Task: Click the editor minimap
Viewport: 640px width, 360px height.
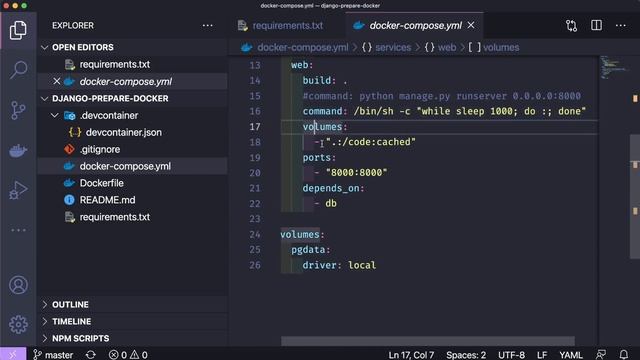Action: click(x=614, y=68)
